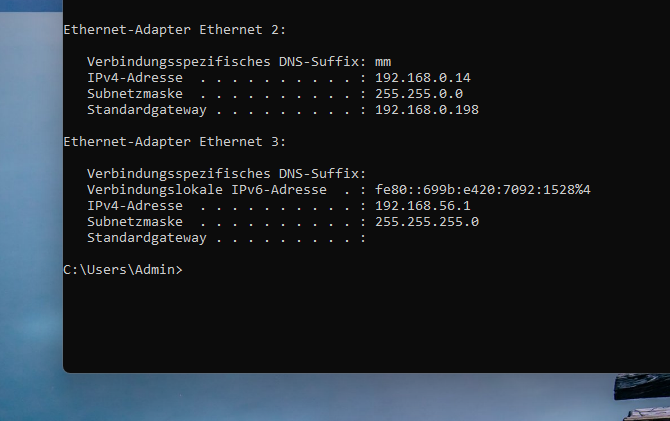The image size is (670, 421).
Task: Click the IPv4-Adresse label under Ethernet 3
Action: click(x=135, y=206)
